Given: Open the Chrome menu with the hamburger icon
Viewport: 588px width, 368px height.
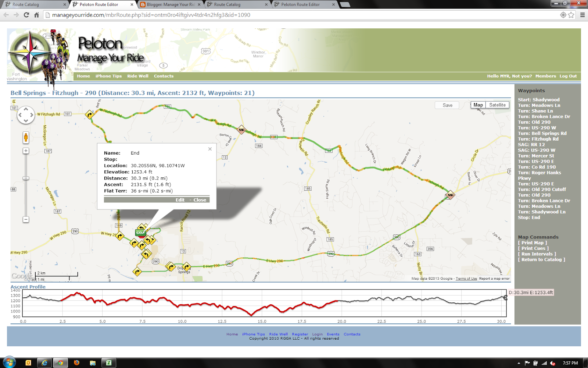Looking at the screenshot, I should pyautogui.click(x=583, y=15).
